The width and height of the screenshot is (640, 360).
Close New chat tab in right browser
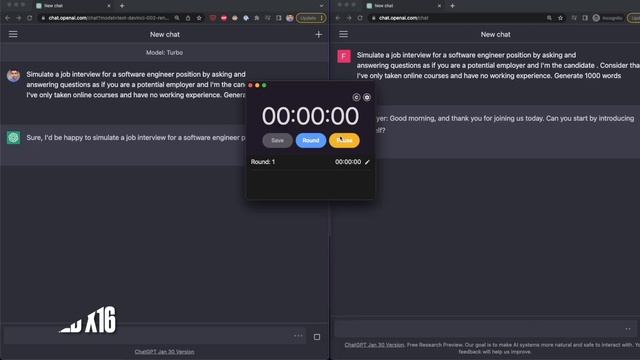(x=439, y=6)
